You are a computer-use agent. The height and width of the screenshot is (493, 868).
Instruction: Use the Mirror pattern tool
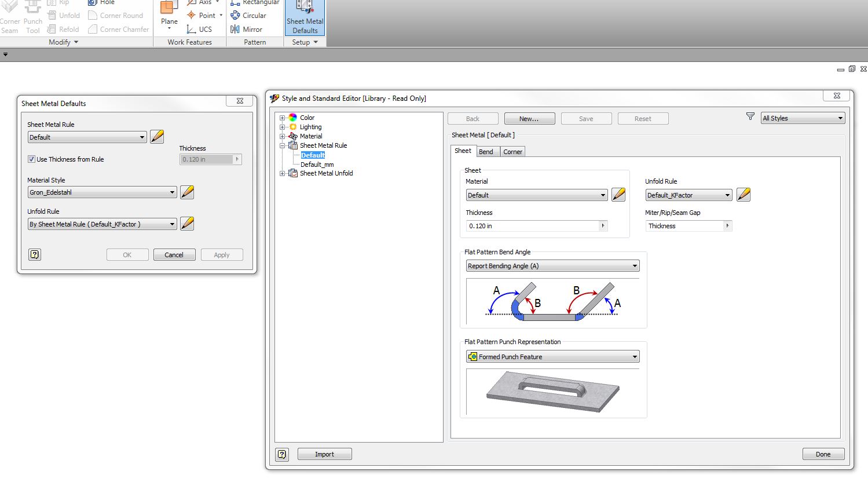pos(247,29)
